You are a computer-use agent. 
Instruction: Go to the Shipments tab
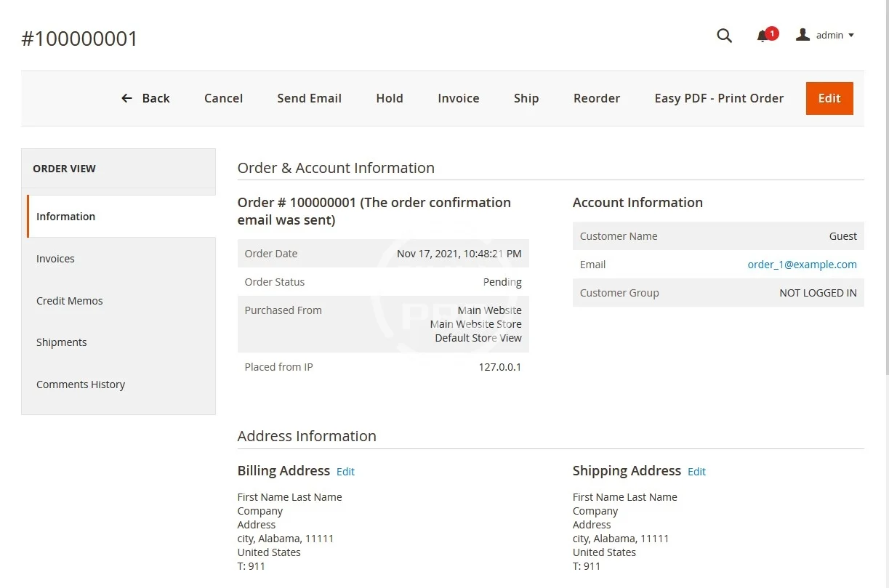coord(61,342)
